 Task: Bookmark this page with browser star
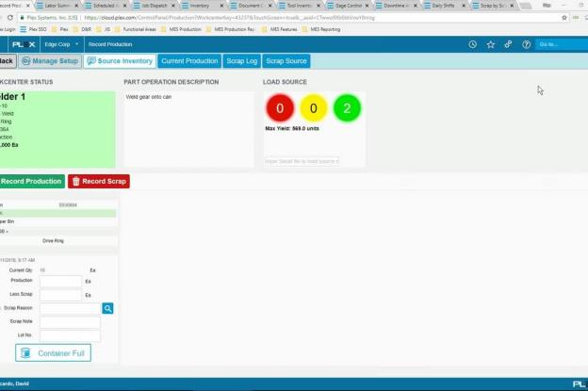[564, 18]
